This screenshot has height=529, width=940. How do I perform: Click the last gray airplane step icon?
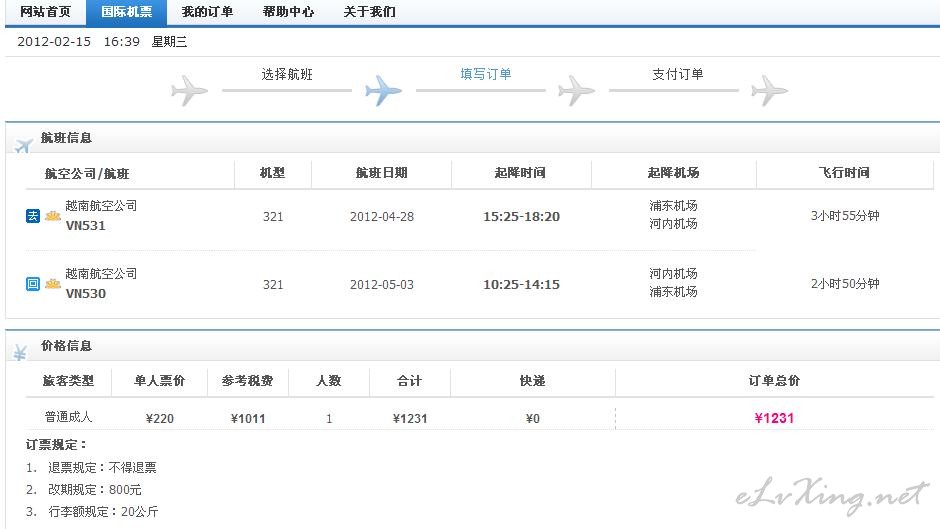769,91
